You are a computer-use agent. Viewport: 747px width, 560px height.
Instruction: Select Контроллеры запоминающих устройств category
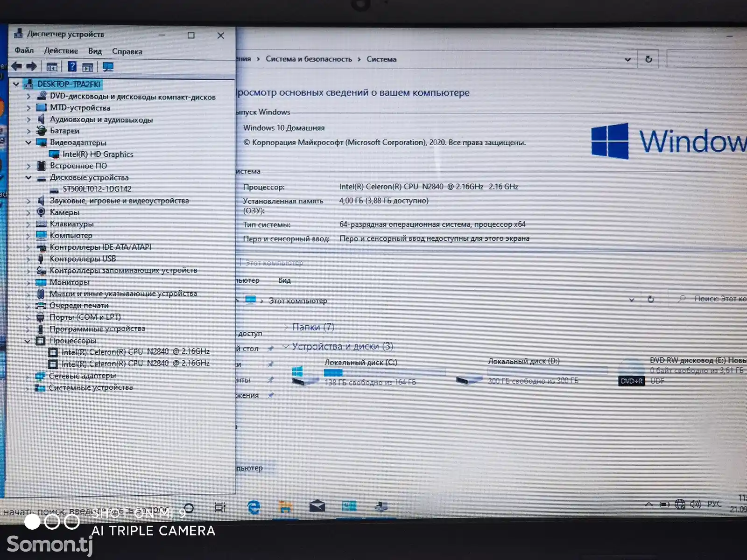click(123, 270)
